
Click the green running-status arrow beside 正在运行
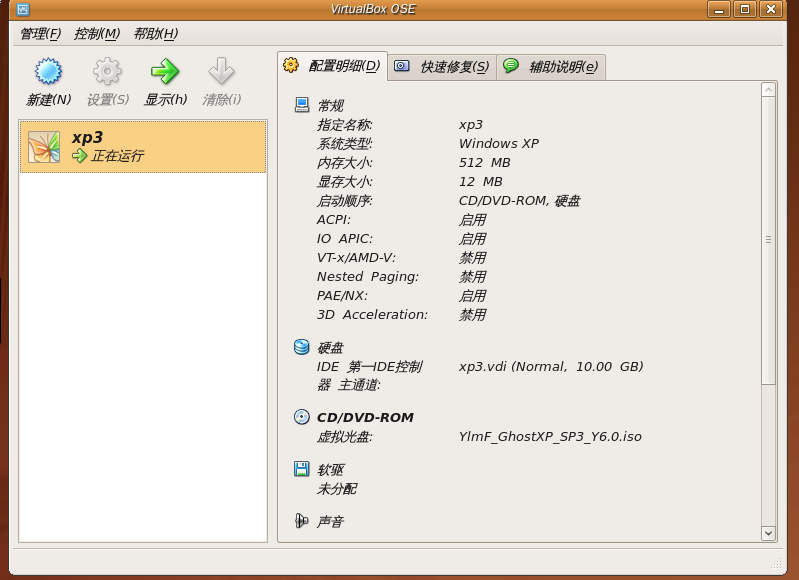coord(79,156)
